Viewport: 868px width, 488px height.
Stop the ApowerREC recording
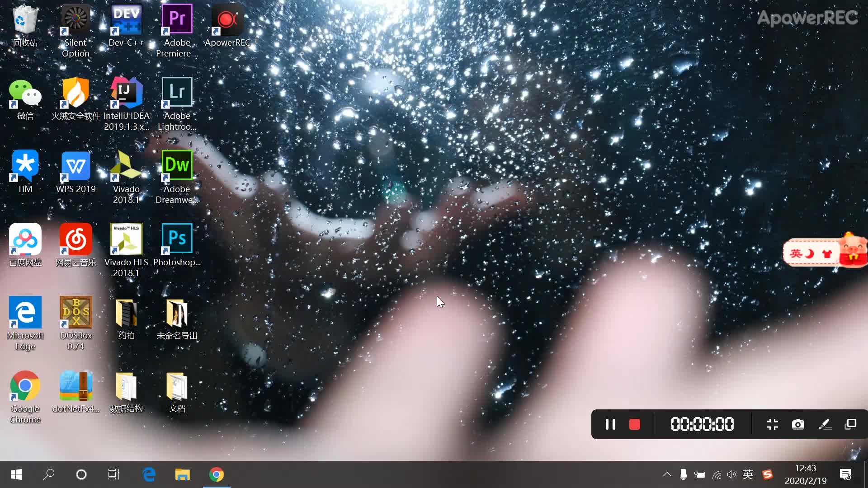point(635,424)
